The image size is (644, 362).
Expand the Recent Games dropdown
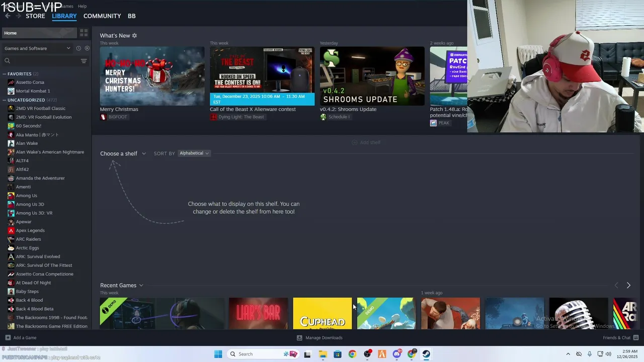[122, 286]
